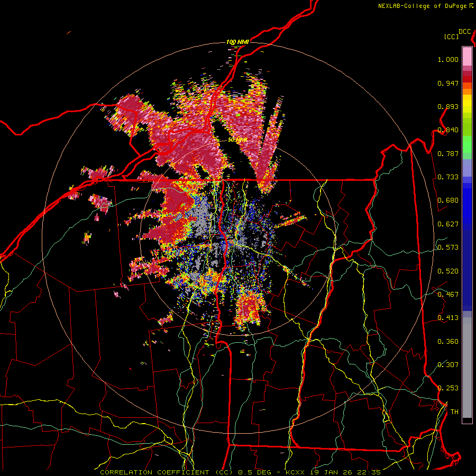Click the 0.467 scale value
This screenshot has height=476, width=476.
448,295
